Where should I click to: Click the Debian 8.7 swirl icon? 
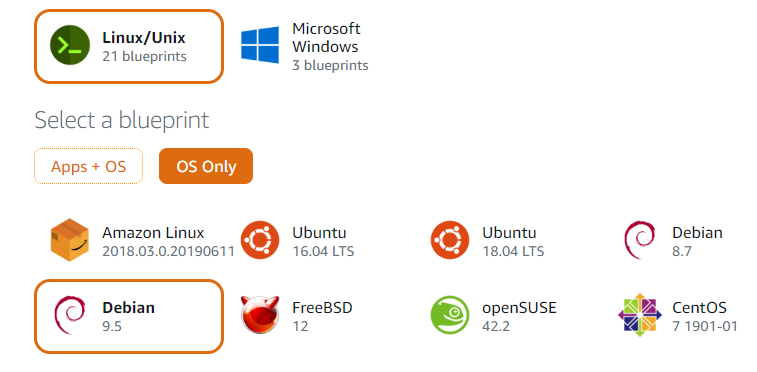640,240
